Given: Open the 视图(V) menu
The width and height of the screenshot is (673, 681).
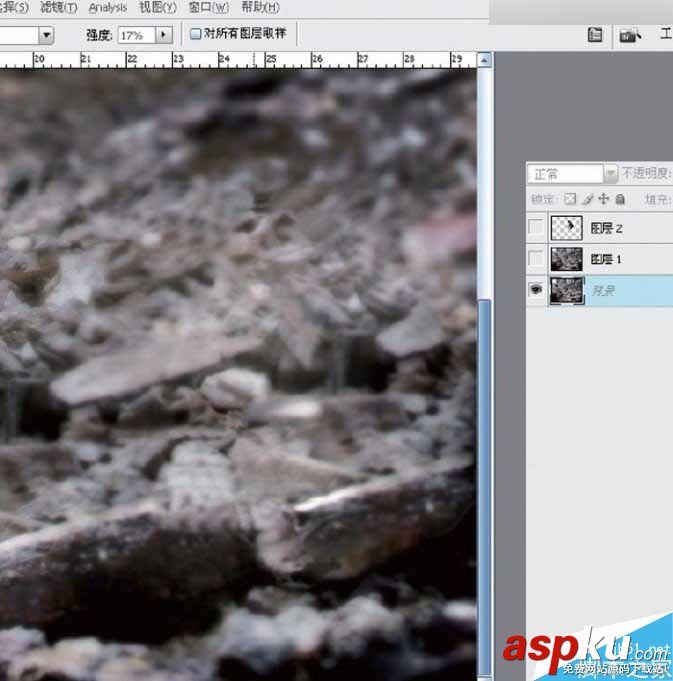Looking at the screenshot, I should tap(158, 7).
